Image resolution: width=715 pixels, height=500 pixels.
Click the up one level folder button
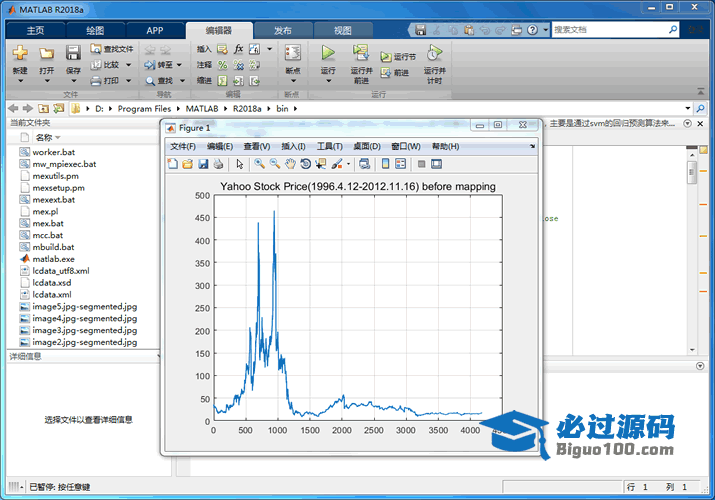(43, 108)
